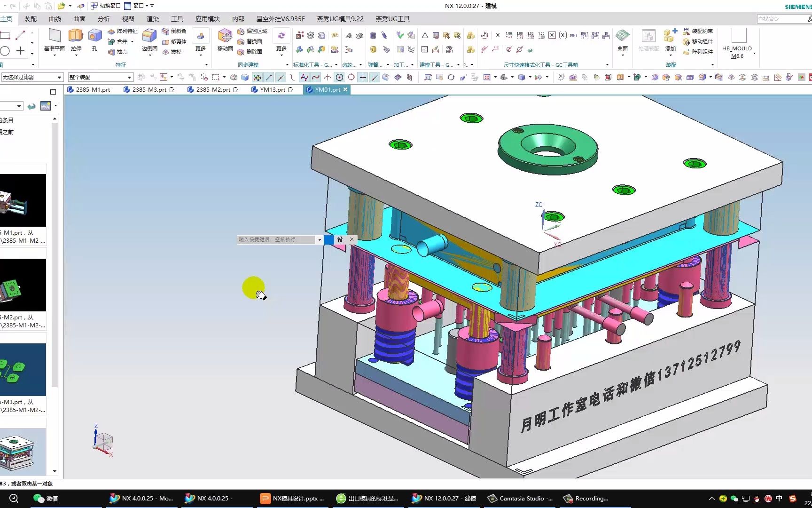Activate the 边倒圆 edge blend tool
Viewport: 812px width, 508px height.
click(x=149, y=38)
